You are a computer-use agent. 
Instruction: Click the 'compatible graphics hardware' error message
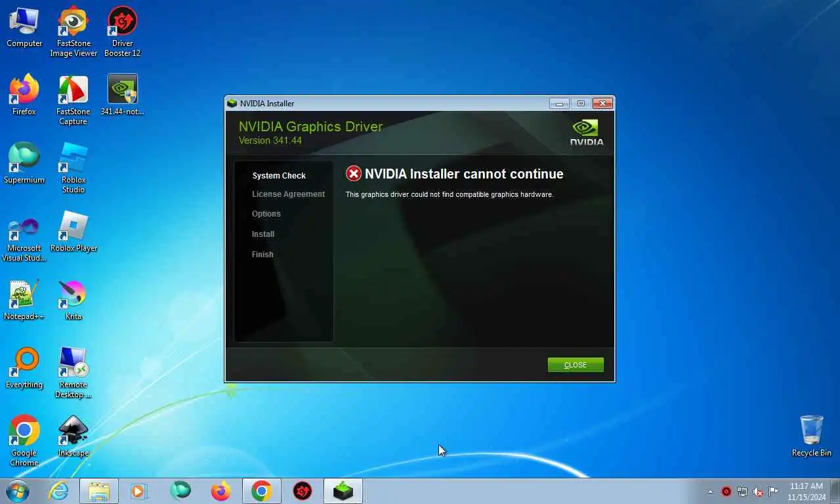pos(450,194)
